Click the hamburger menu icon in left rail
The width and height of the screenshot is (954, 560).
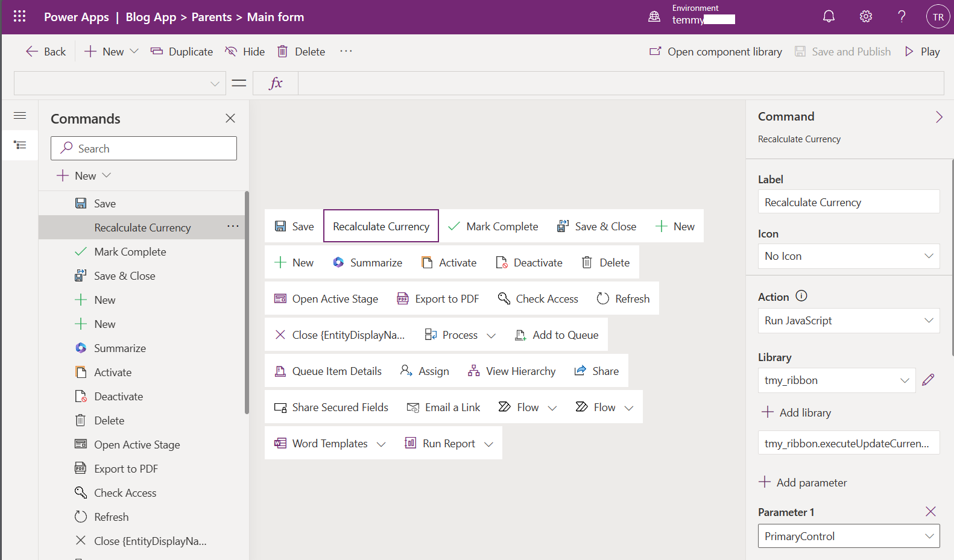20,115
